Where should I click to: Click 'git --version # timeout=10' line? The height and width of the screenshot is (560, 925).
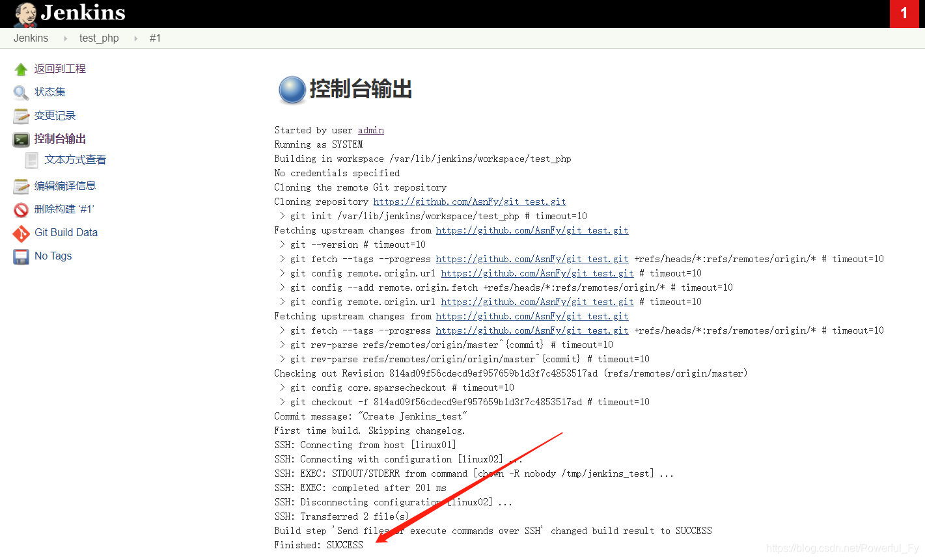[x=353, y=245]
